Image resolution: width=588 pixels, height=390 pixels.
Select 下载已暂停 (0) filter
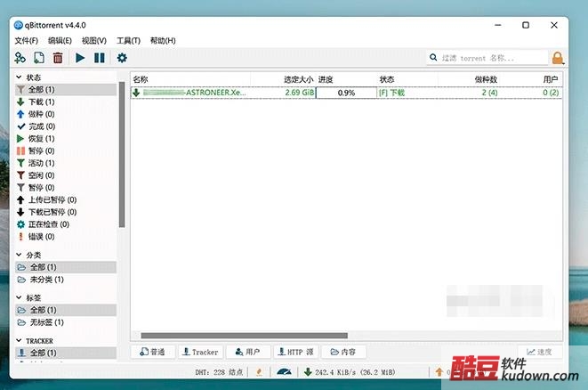point(66,212)
